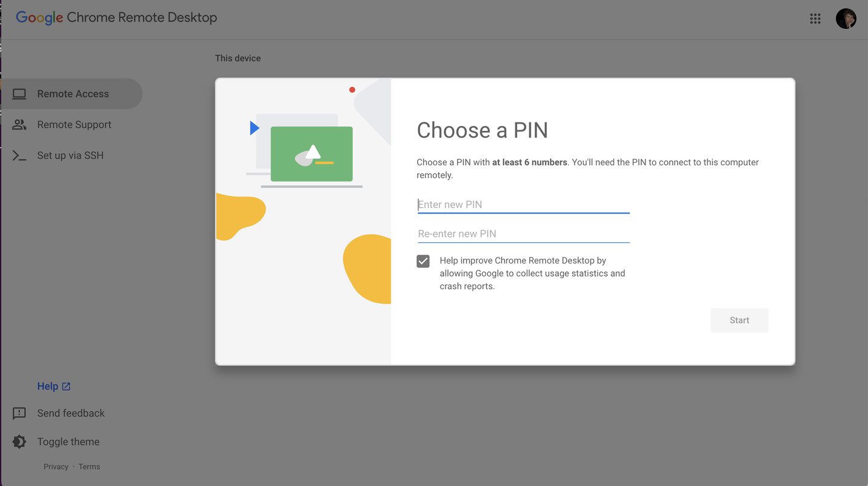Click the Choose a PIN heading

click(482, 130)
